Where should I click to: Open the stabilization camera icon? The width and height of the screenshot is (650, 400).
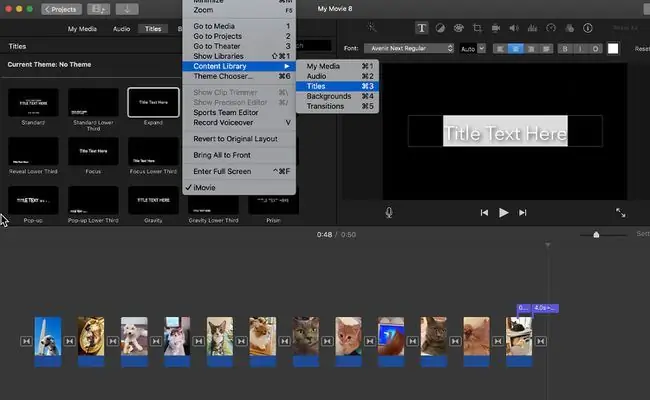pyautogui.click(x=495, y=28)
